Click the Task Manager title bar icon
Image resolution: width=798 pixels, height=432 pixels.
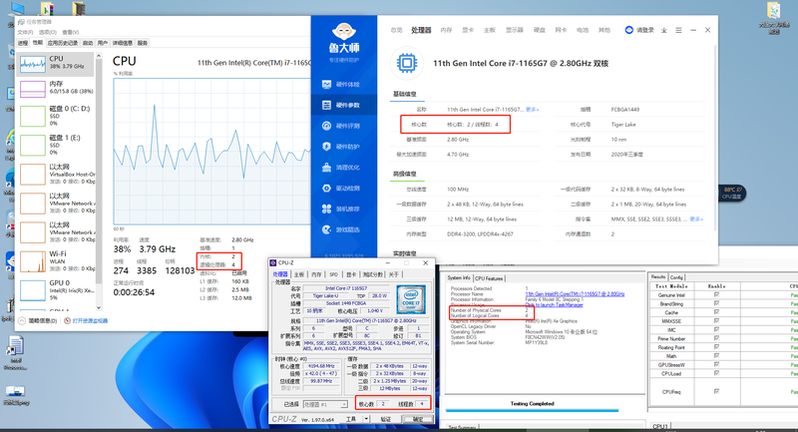(21, 22)
